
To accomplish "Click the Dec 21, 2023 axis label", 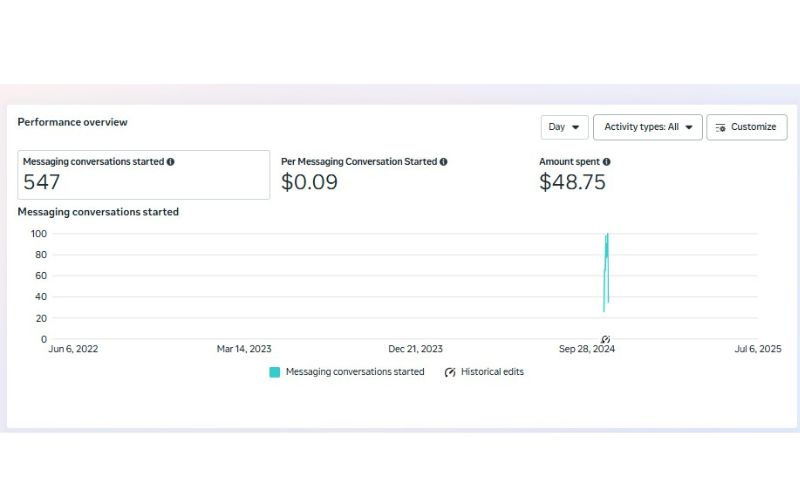I will pos(415,349).
